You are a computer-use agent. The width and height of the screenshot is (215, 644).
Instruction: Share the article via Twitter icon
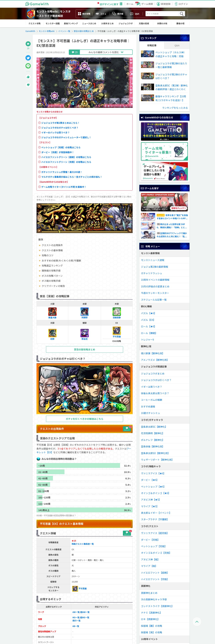28,58
